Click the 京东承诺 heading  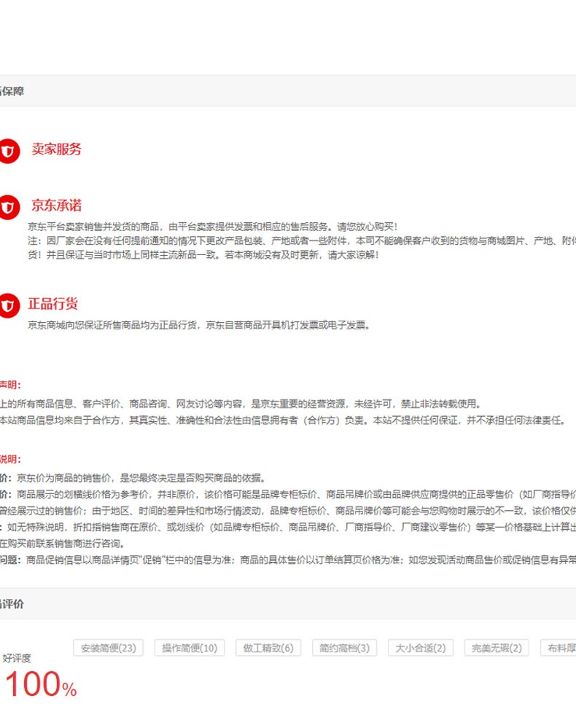click(x=56, y=206)
